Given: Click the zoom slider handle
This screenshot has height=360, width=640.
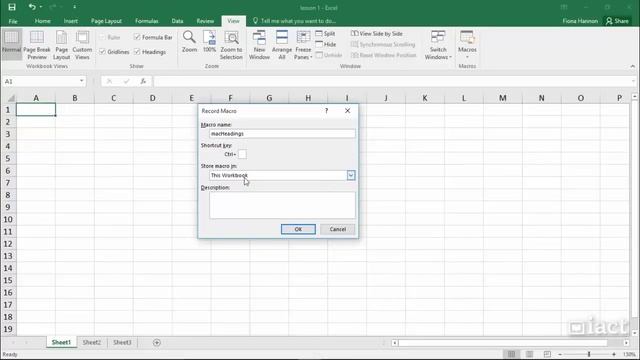Looking at the screenshot, I should [x=589, y=354].
